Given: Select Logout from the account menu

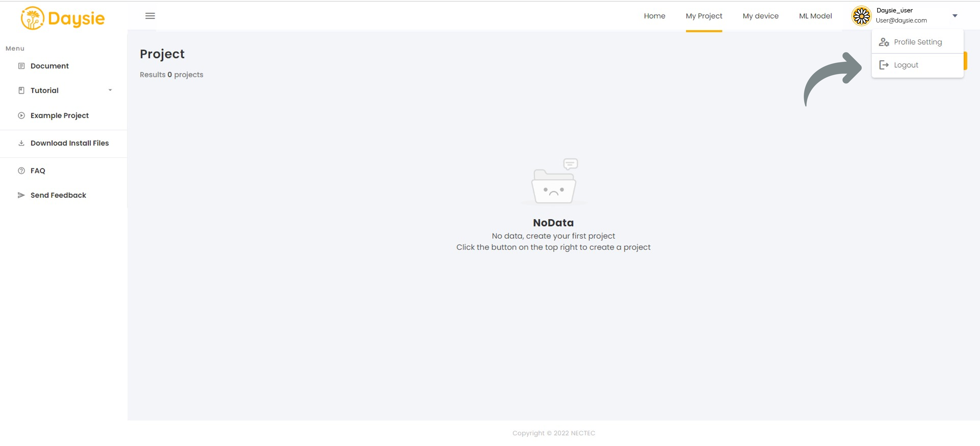Looking at the screenshot, I should pos(917,65).
